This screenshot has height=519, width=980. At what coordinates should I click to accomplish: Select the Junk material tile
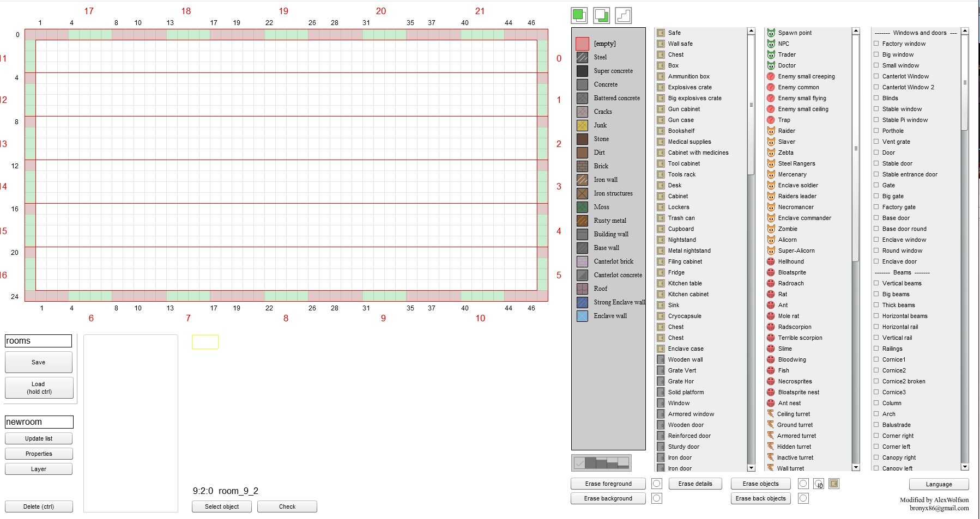(x=582, y=125)
